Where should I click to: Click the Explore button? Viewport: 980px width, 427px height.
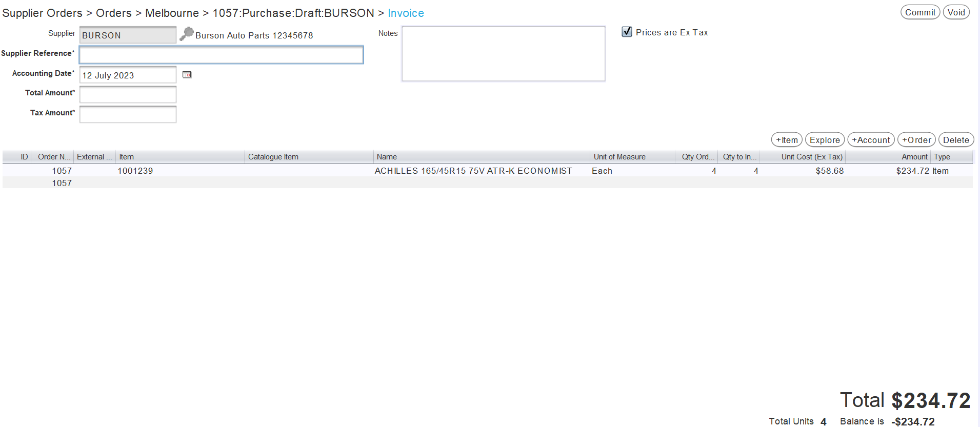click(825, 140)
